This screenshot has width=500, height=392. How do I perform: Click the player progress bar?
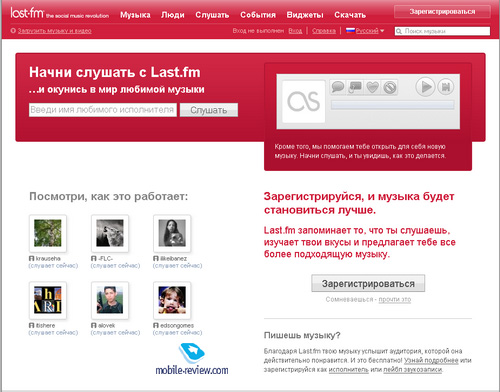[392, 105]
